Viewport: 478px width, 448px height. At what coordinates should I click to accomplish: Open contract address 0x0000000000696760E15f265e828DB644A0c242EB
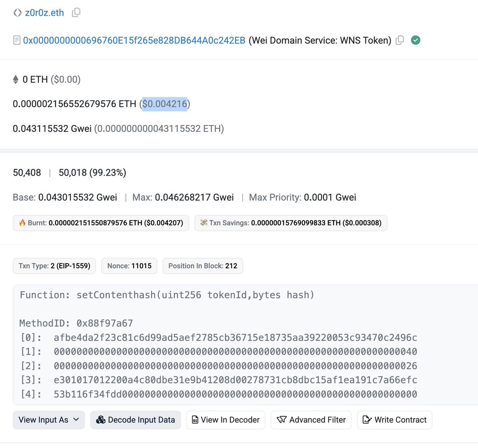coord(134,41)
